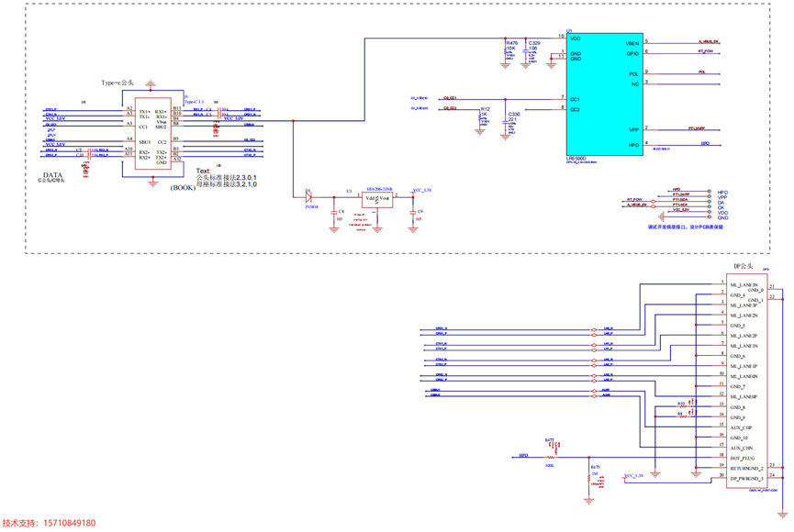This screenshot has width=794, height=532.
Task: Click the 公头标准接法2,3,0,1 note
Action: pyautogui.click(x=227, y=178)
